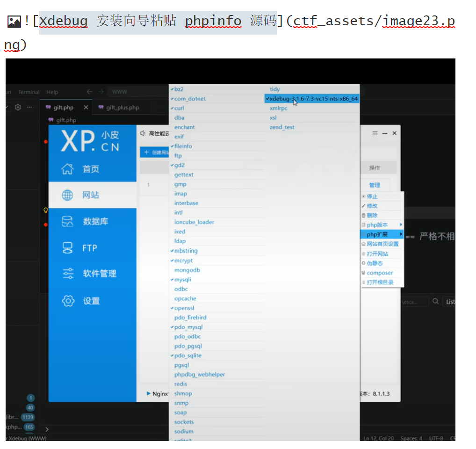
Task: Click the globe icon beside 网站
Action: (67, 195)
